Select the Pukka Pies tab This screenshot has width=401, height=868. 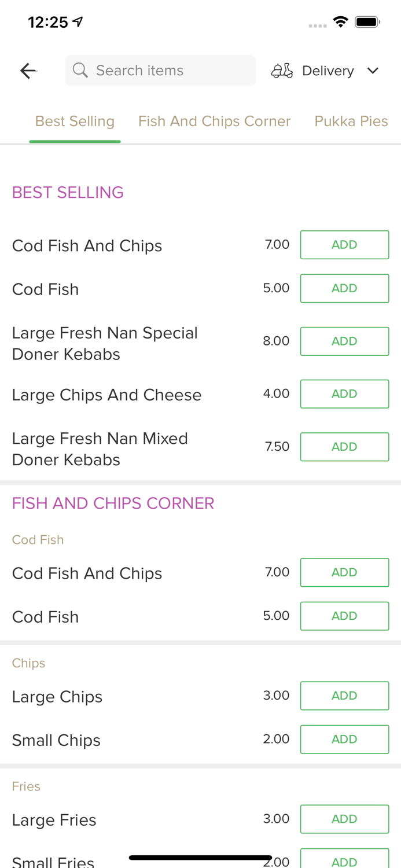351,121
